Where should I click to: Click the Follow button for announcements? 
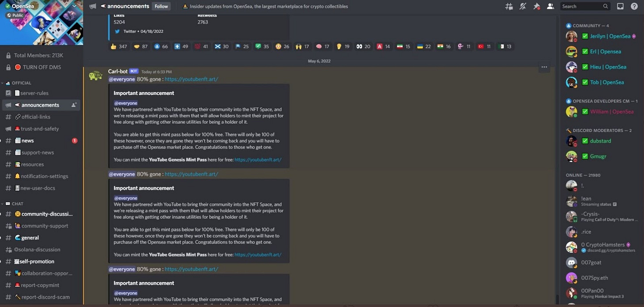[161, 6]
